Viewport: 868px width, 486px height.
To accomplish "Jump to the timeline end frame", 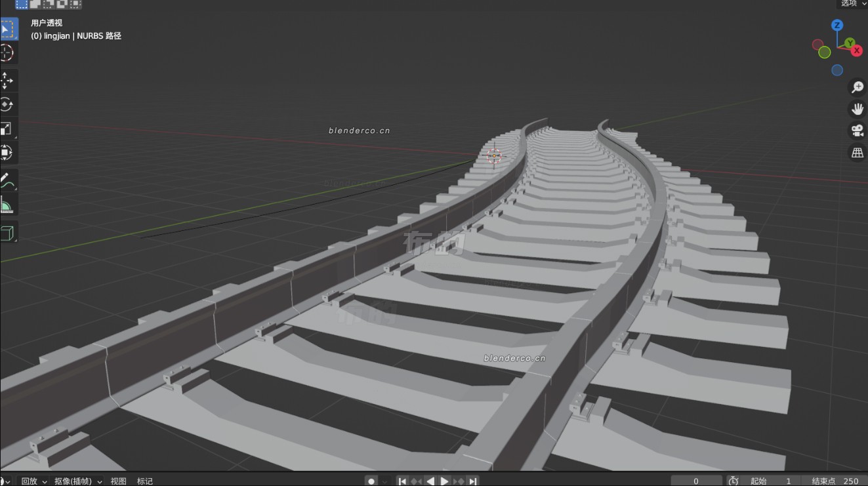I will point(472,481).
